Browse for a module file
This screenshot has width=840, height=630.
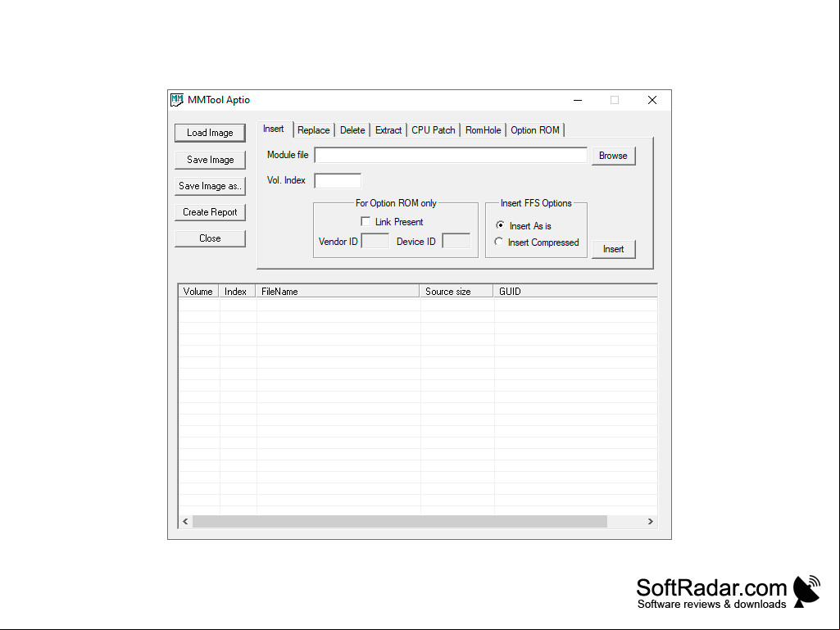click(x=613, y=156)
